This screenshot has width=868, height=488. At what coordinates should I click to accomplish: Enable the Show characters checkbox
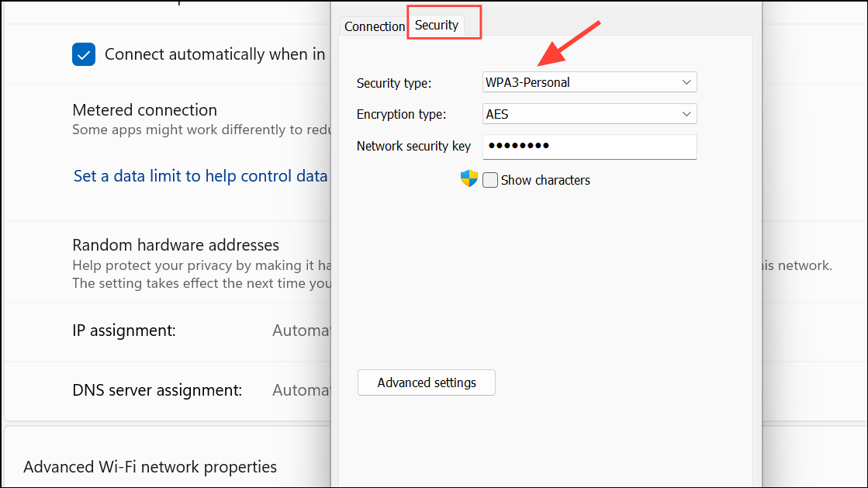490,180
